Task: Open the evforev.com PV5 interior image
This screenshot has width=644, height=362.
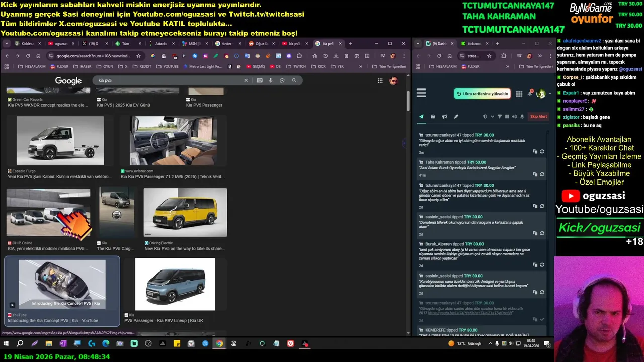Action: [x=174, y=141]
